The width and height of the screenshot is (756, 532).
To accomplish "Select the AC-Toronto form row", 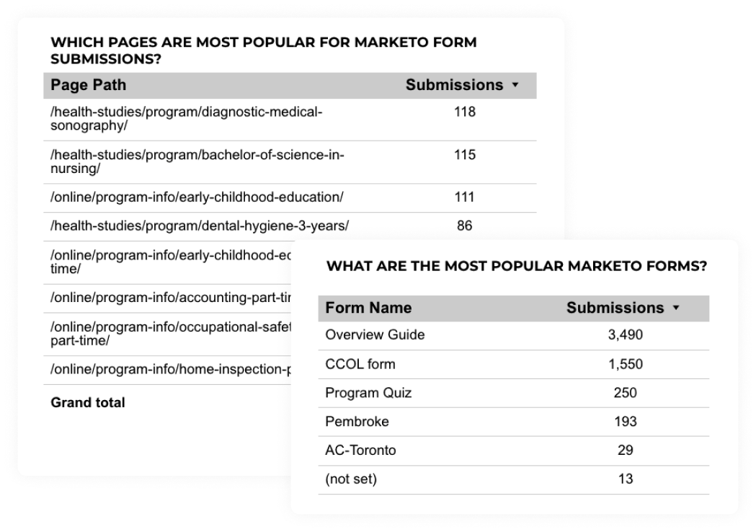I will (513, 451).
